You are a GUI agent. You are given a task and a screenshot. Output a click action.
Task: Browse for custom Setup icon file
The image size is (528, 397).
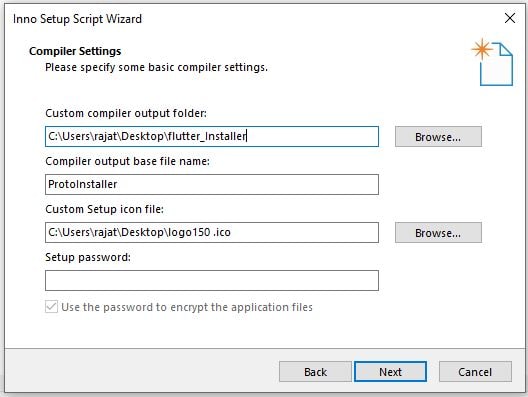[438, 233]
